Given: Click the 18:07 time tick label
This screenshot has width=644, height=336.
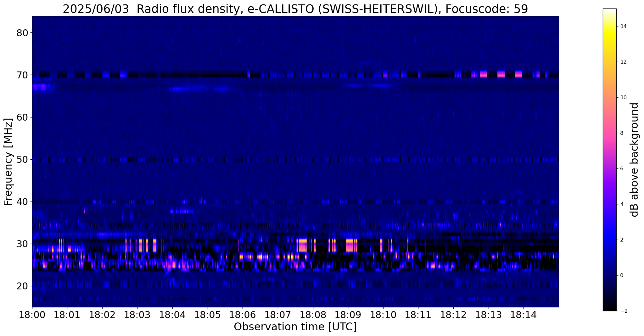Looking at the screenshot, I should click(x=278, y=315).
